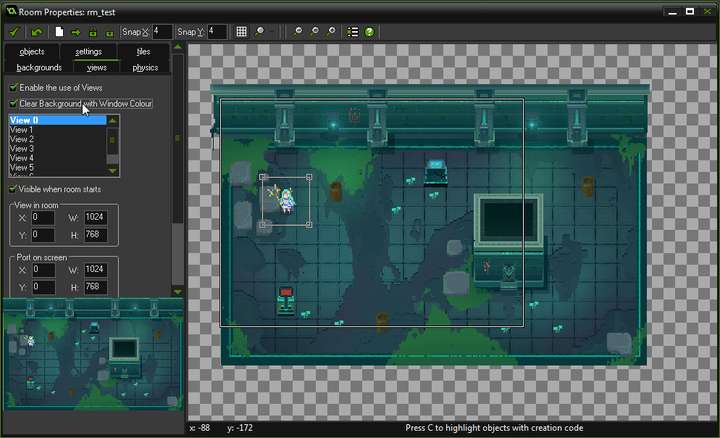Select red chair object in room
The image size is (720, 438).
click(286, 301)
